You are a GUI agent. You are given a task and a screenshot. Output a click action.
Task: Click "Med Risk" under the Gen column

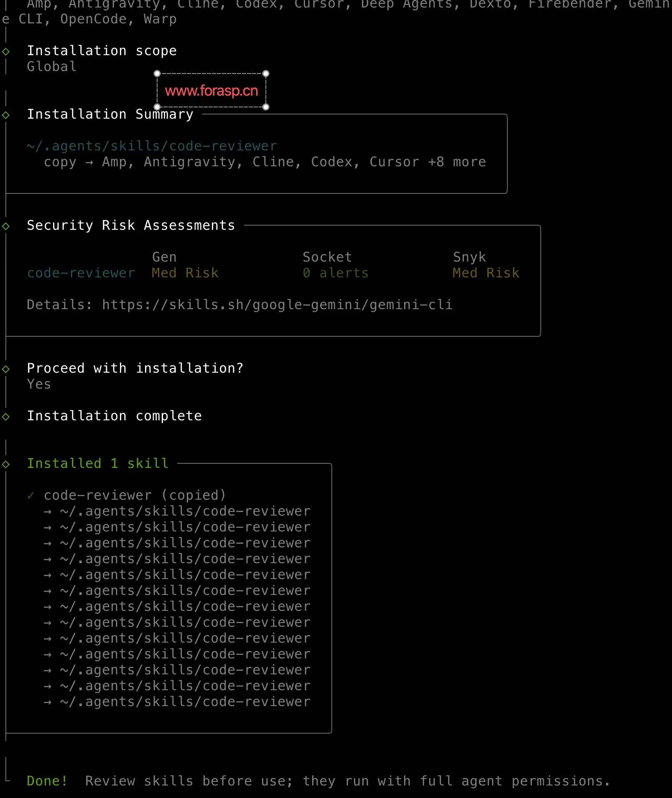point(186,273)
